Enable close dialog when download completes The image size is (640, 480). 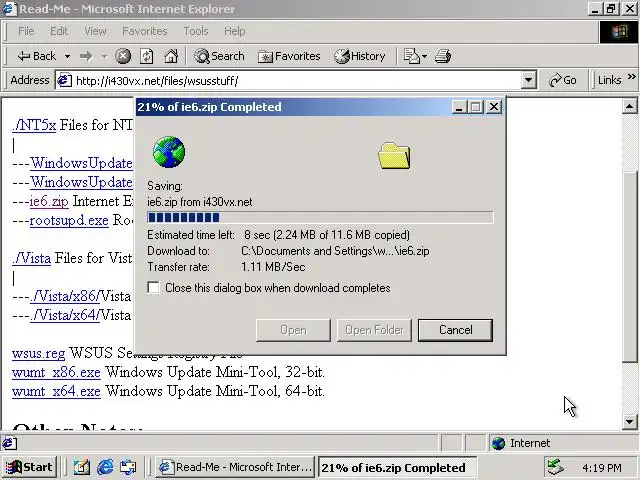pyautogui.click(x=153, y=287)
